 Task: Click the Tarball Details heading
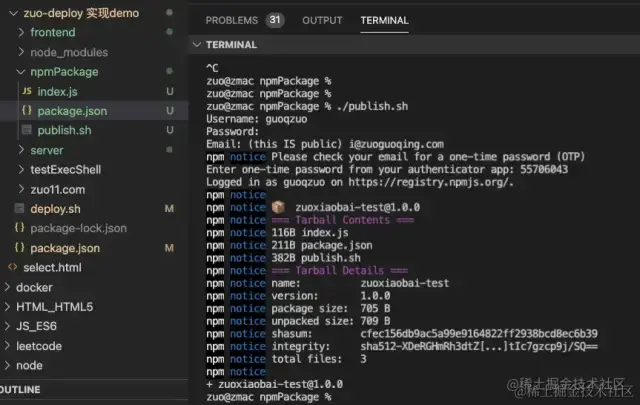pyautogui.click(x=340, y=271)
